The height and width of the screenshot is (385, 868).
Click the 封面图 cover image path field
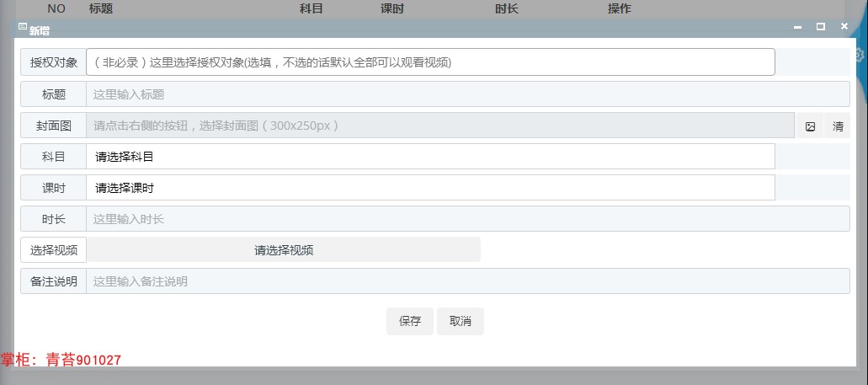[440, 126]
